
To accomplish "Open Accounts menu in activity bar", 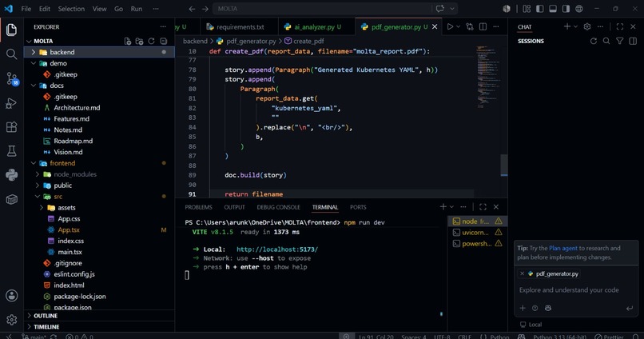I will [11, 296].
